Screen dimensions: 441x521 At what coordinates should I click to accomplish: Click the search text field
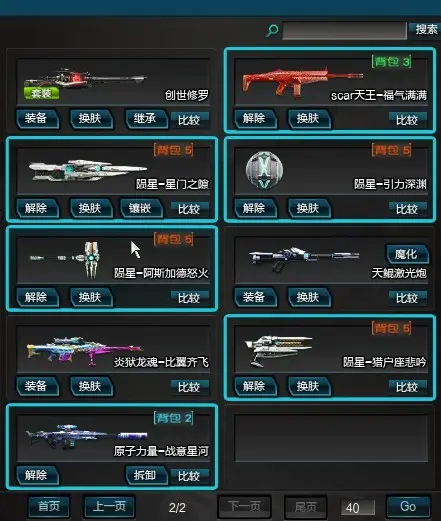click(x=344, y=31)
